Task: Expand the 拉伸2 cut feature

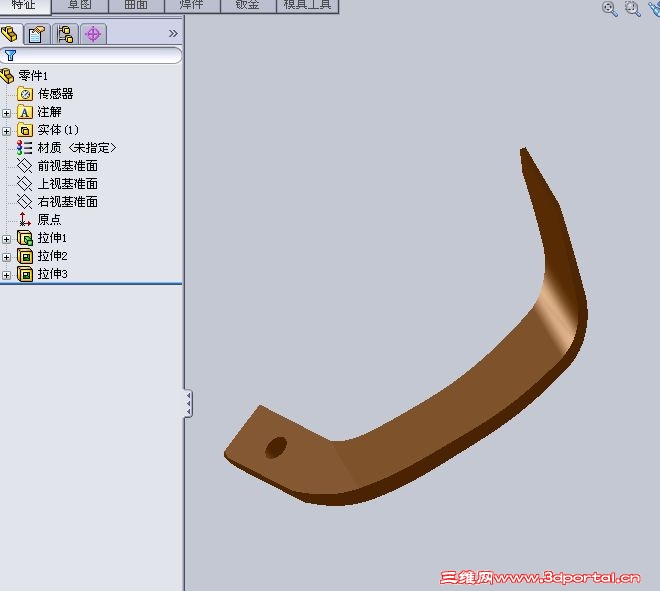Action: pos(6,257)
